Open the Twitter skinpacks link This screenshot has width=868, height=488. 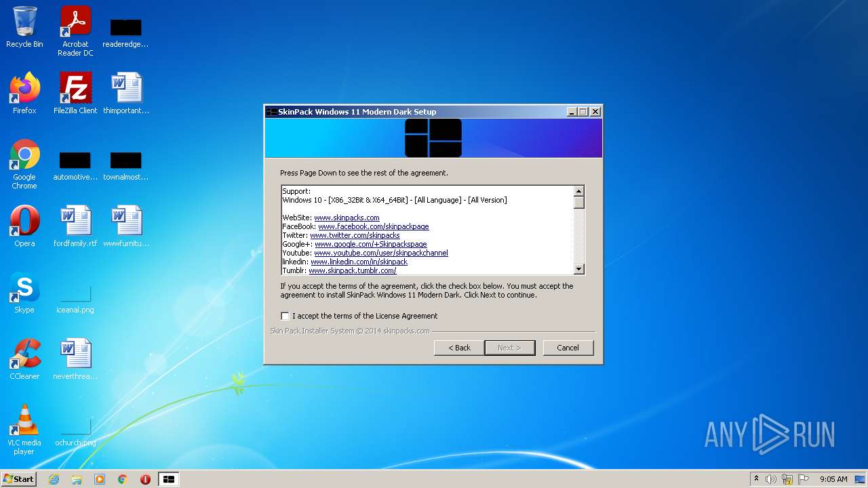pyautogui.click(x=355, y=235)
